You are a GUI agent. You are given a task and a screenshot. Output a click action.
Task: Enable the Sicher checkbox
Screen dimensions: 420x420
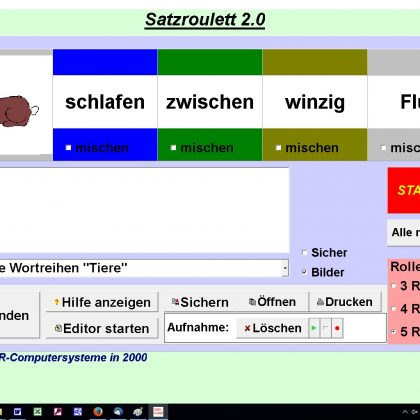[x=304, y=252]
